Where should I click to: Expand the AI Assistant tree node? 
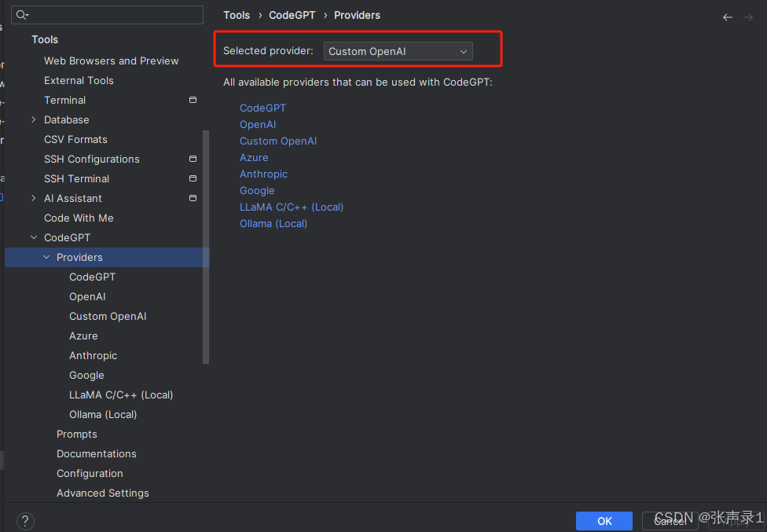[x=33, y=198]
